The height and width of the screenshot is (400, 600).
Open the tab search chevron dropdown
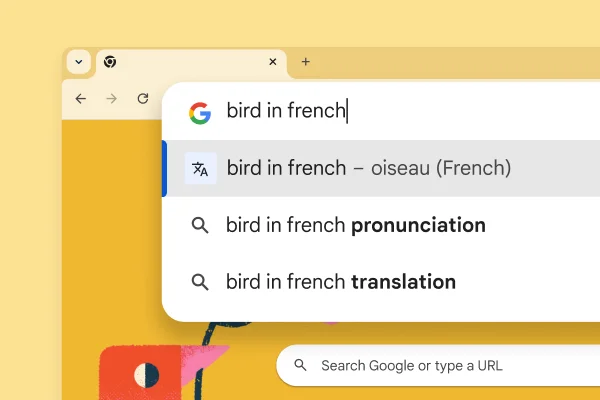(79, 62)
